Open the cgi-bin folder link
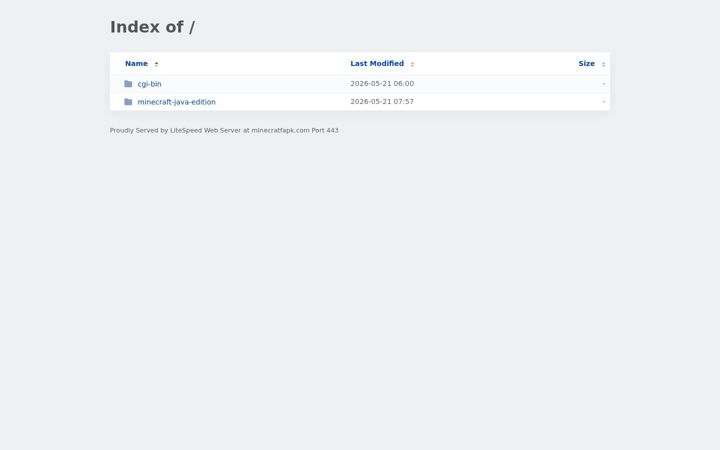The width and height of the screenshot is (720, 450). (x=149, y=84)
